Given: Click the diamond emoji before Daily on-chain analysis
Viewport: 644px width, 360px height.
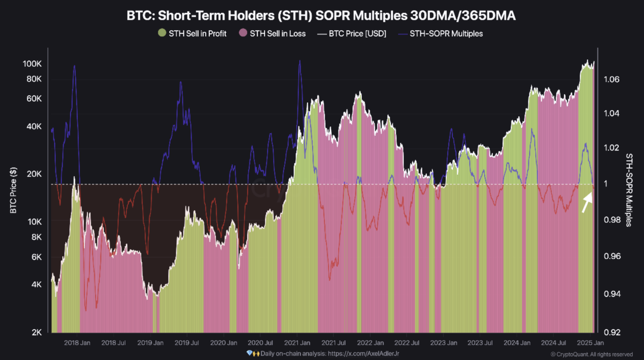Looking at the screenshot, I should pyautogui.click(x=250, y=353).
